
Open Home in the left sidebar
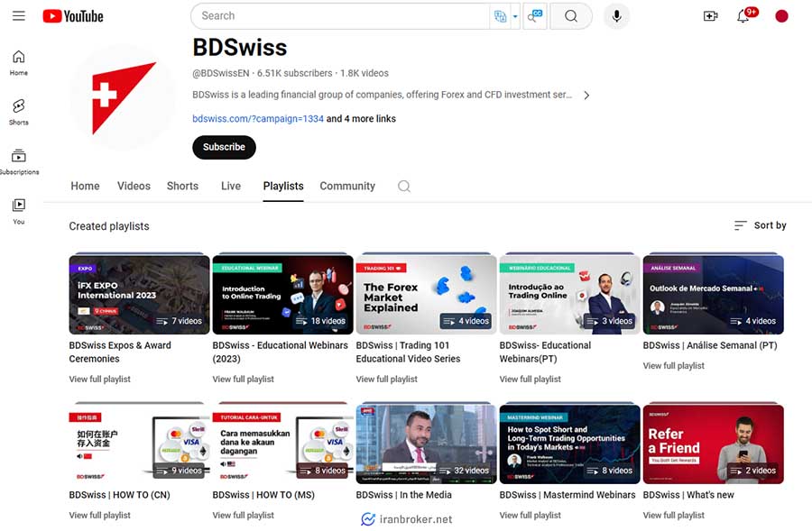point(19,62)
